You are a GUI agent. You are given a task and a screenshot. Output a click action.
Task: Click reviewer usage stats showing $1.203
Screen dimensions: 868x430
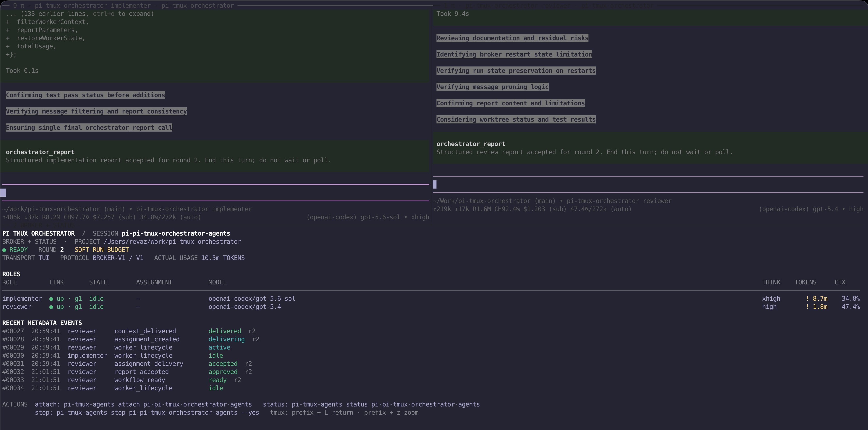[x=532, y=209]
